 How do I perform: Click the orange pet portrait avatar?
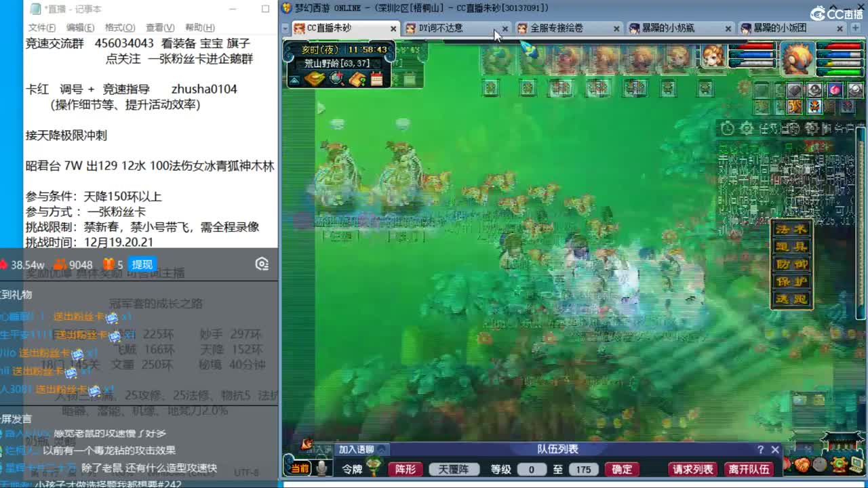click(797, 58)
